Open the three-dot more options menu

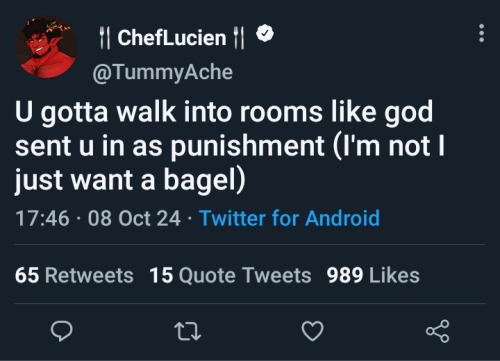[x=481, y=33]
